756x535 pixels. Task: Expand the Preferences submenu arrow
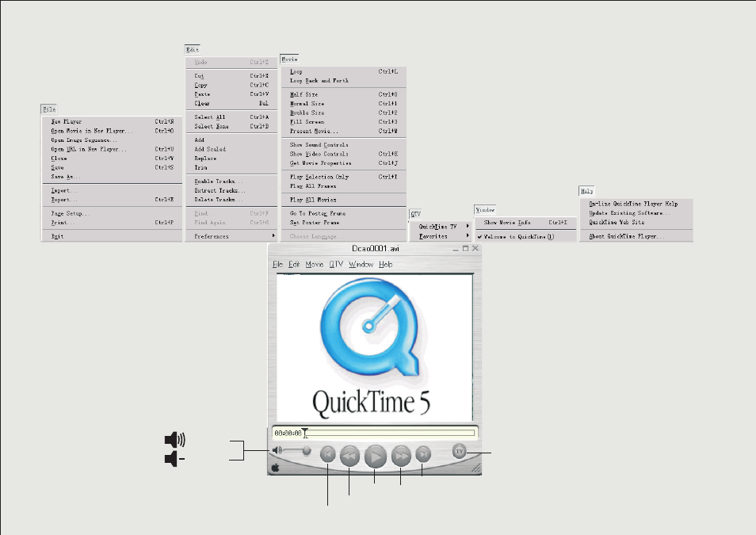273,236
